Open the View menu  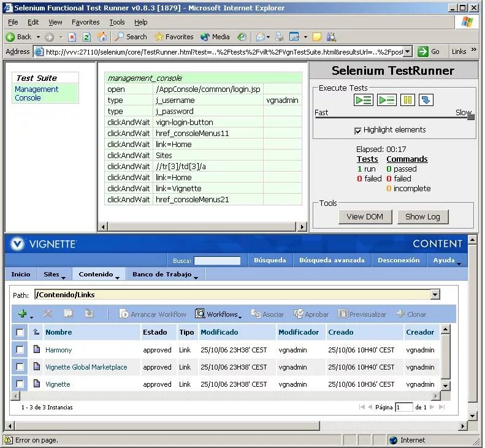[x=55, y=22]
